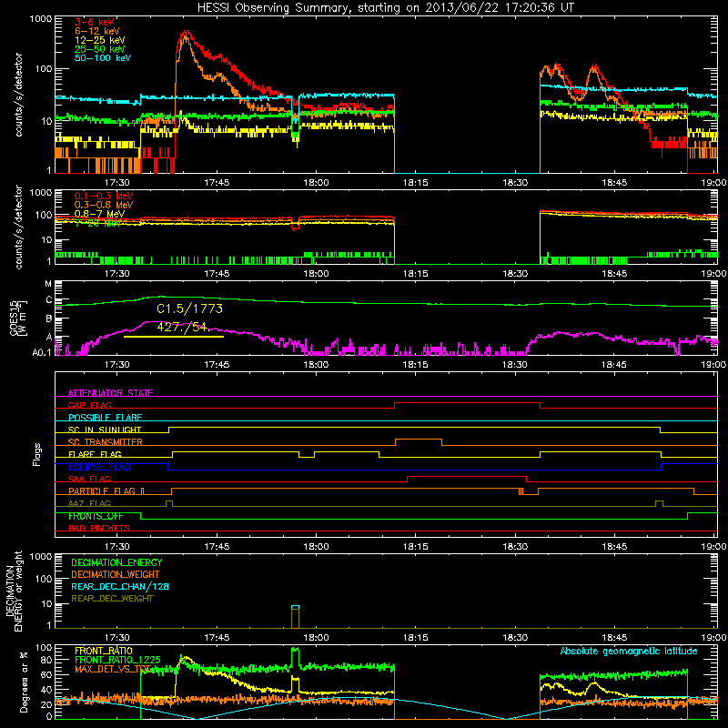Select the GAP_FLAG label
Viewport: 728px width, 728px height.
pos(89,405)
